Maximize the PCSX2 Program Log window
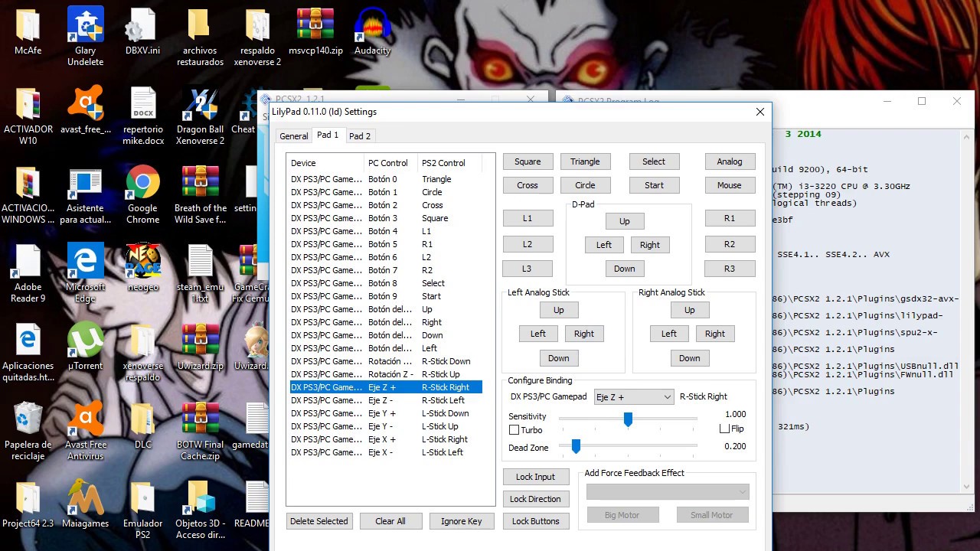The height and width of the screenshot is (551, 980). [922, 101]
